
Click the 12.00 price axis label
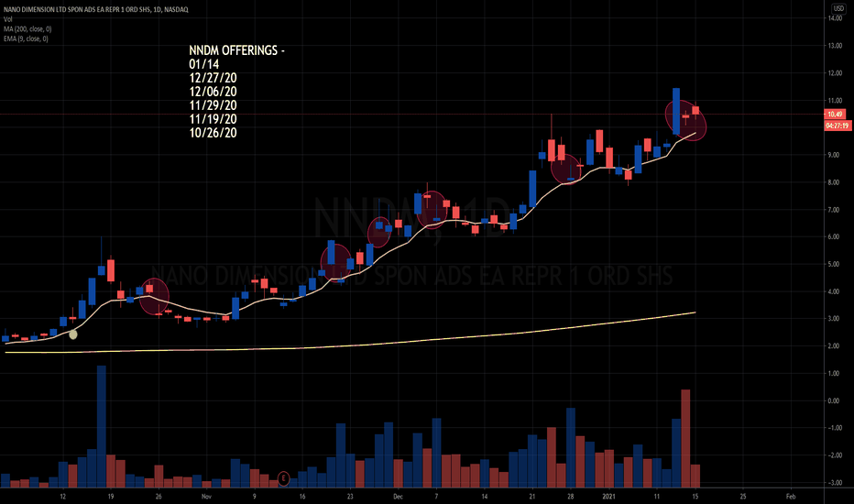(835, 73)
